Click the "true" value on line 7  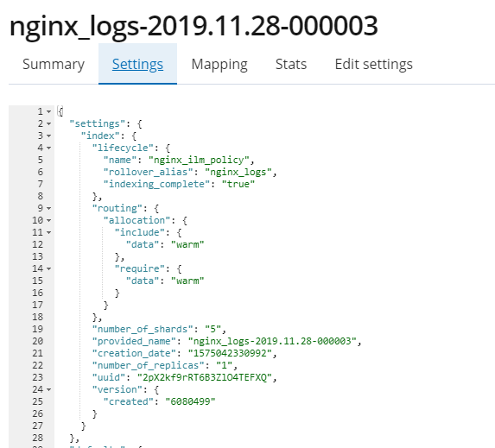pos(238,184)
